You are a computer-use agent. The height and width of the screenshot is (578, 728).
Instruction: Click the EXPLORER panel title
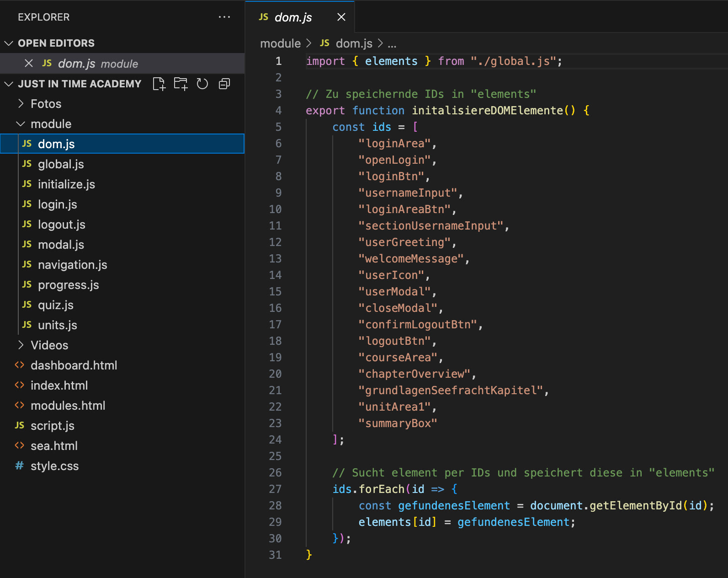pos(44,17)
